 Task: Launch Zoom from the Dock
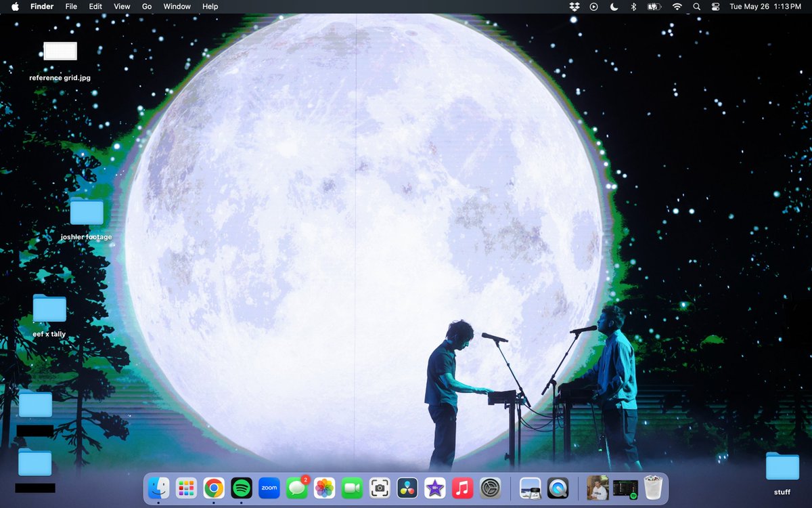click(x=269, y=488)
